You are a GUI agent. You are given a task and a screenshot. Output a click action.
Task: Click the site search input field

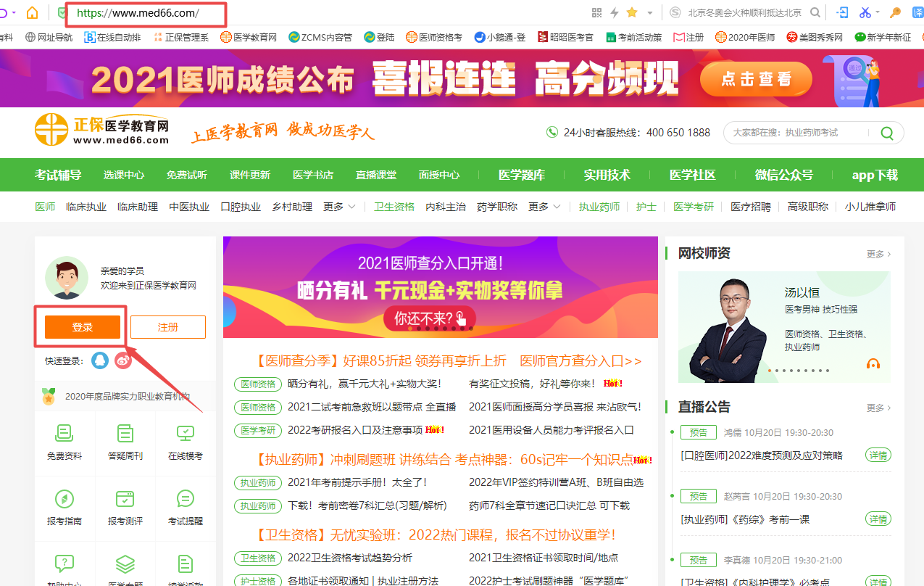[797, 133]
